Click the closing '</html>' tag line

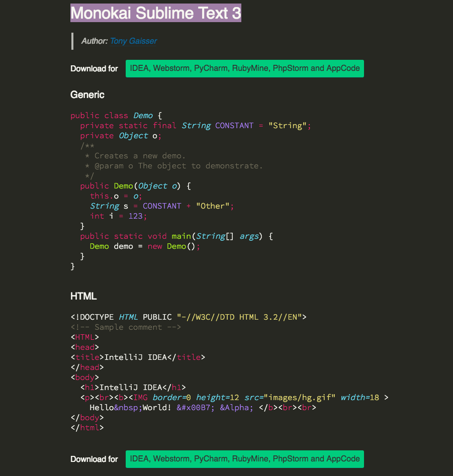[x=87, y=428]
